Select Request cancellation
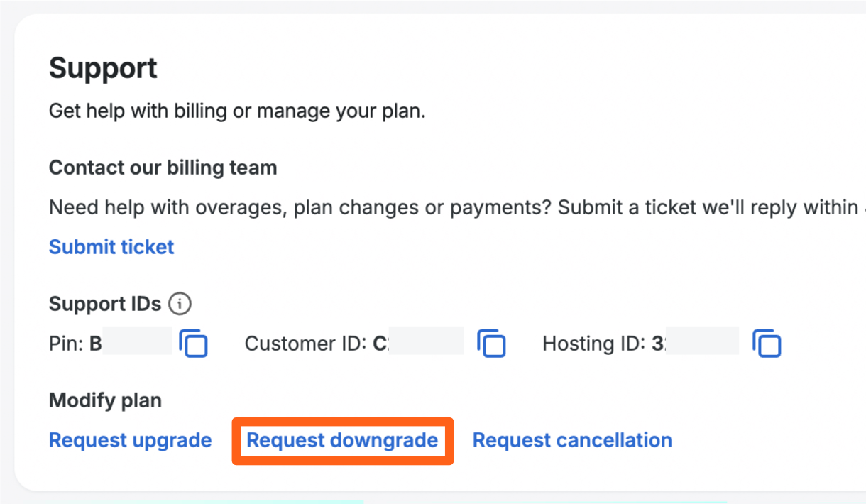The width and height of the screenshot is (866, 504). tap(572, 440)
